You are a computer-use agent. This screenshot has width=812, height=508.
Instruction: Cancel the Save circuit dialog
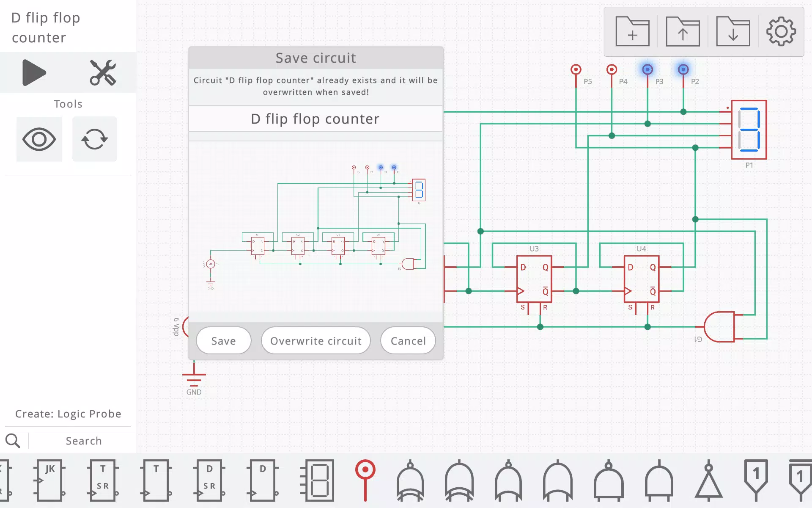coord(408,341)
